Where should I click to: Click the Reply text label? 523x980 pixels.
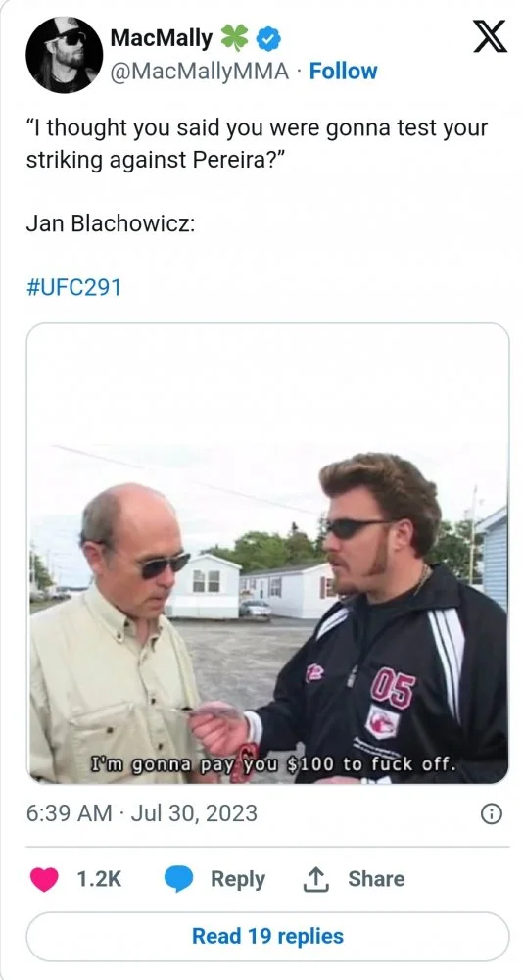(x=238, y=879)
